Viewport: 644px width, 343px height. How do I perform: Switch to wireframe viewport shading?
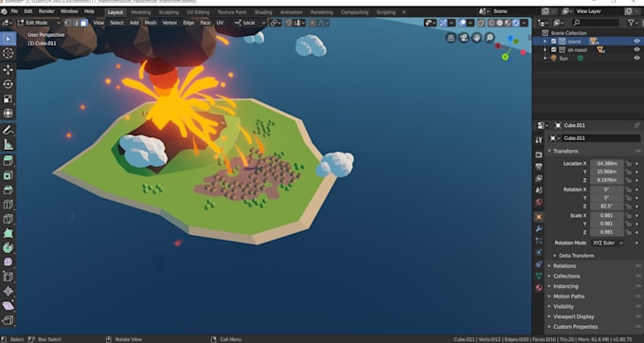click(492, 23)
